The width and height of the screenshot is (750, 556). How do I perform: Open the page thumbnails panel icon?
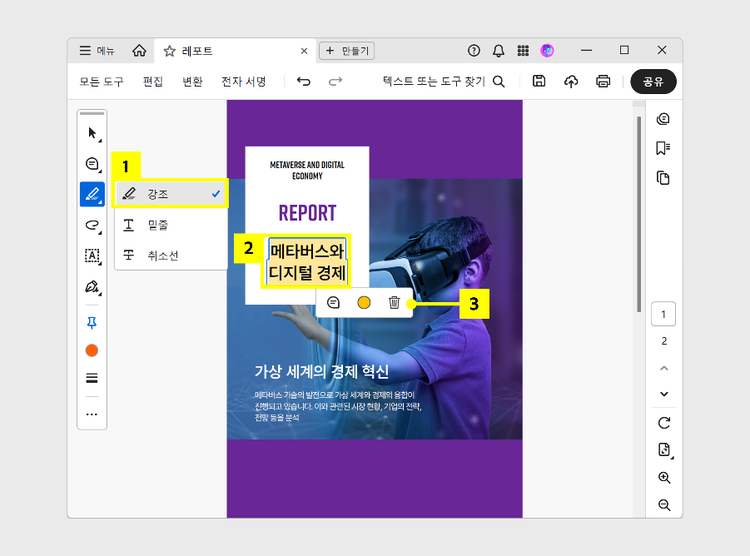663,178
